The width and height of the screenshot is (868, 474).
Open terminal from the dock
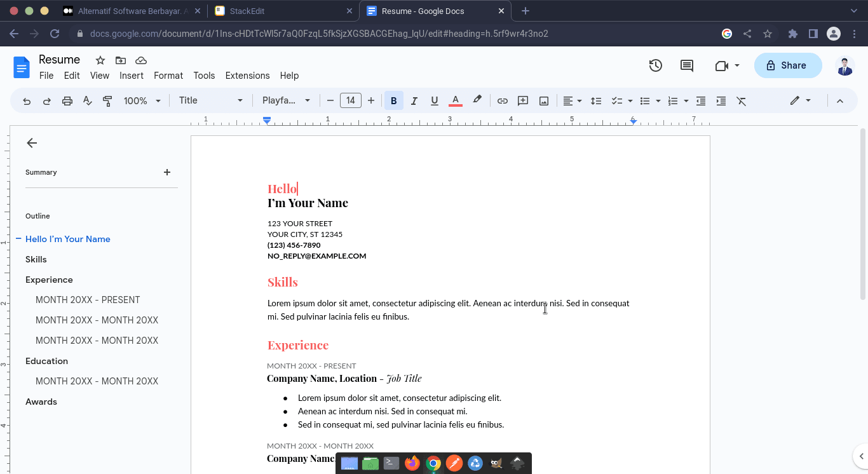[391, 463]
